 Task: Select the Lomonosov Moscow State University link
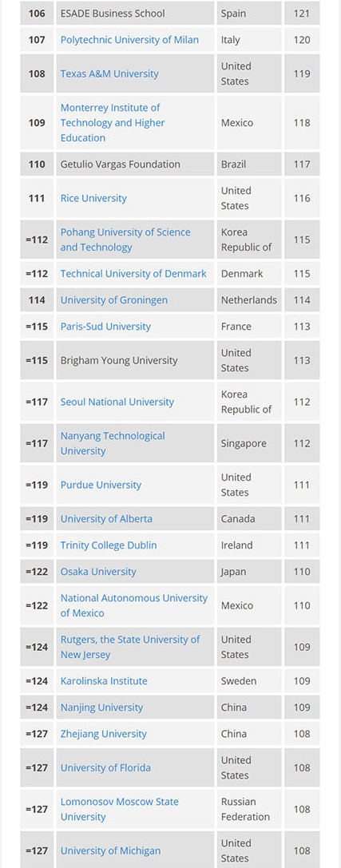pyautogui.click(x=120, y=810)
